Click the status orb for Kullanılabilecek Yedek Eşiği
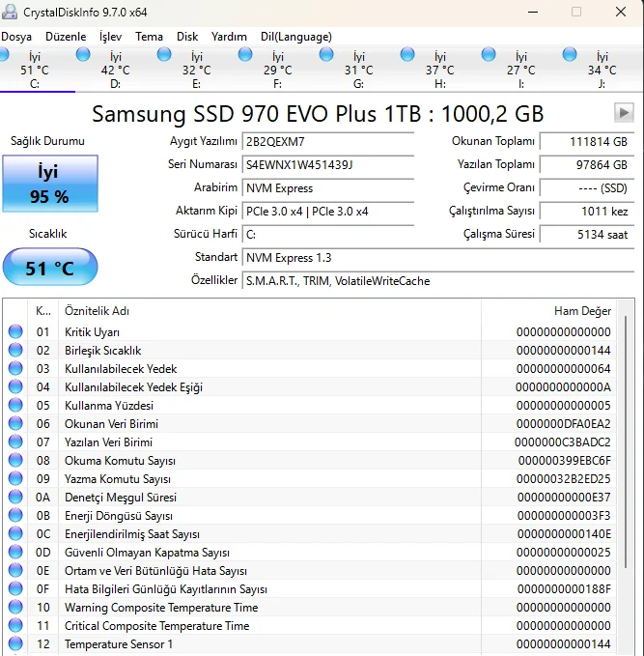Viewport: 644px width, 656px height. 15,386
